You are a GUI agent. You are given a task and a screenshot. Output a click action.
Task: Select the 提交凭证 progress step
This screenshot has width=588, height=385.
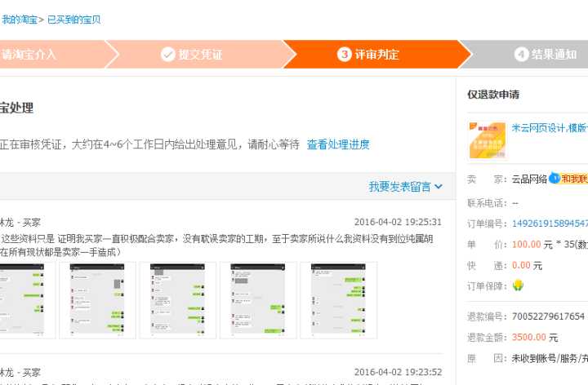click(200, 55)
